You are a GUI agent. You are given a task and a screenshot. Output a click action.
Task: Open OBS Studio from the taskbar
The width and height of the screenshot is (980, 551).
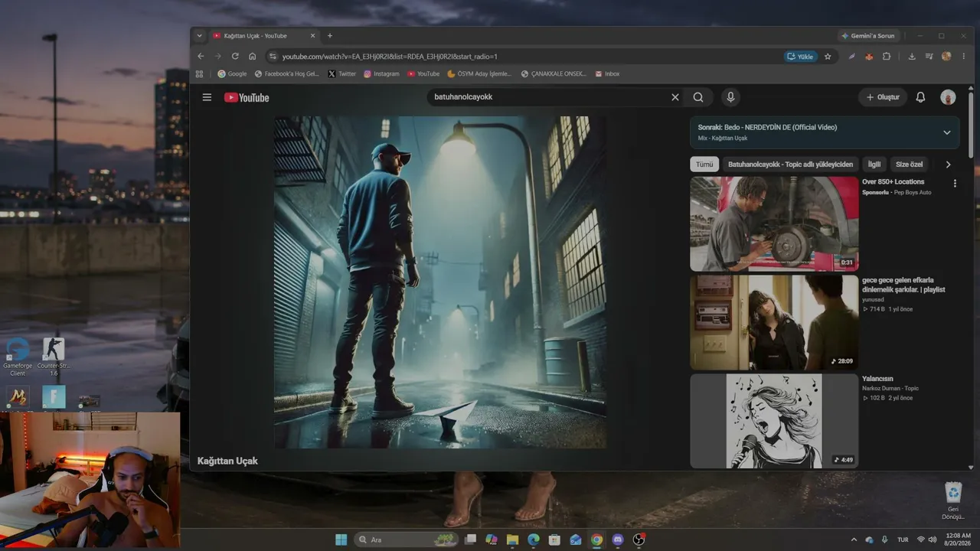[x=639, y=540]
